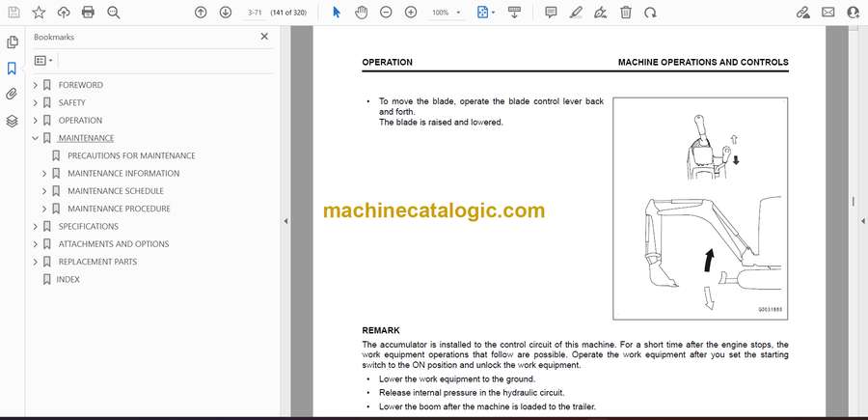Collapse the MAINTENANCE bookmark

(36, 138)
